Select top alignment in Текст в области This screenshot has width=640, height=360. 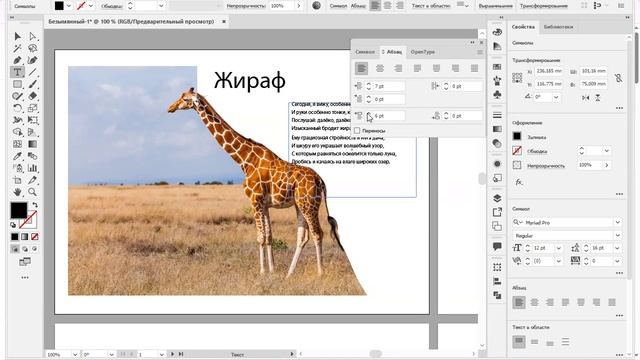(519, 342)
